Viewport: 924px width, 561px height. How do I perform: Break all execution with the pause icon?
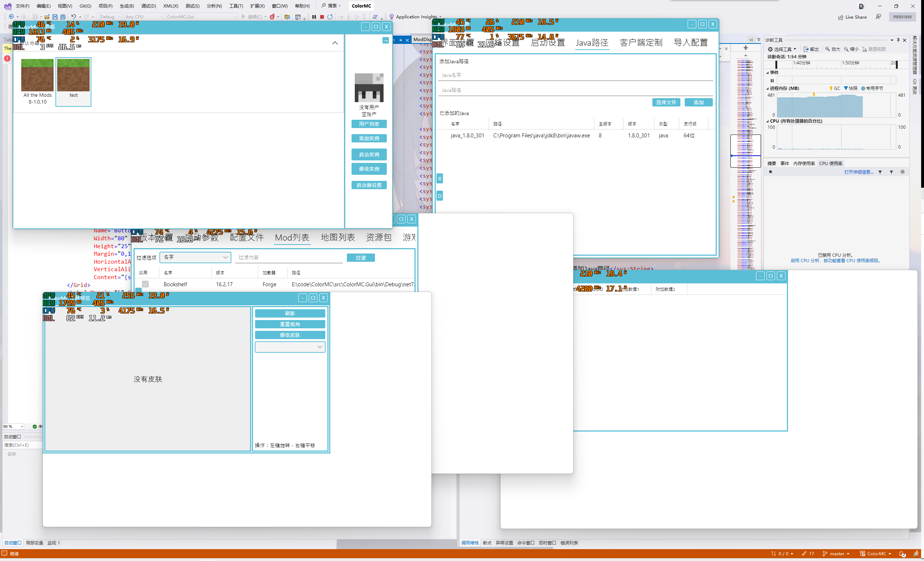(314, 17)
